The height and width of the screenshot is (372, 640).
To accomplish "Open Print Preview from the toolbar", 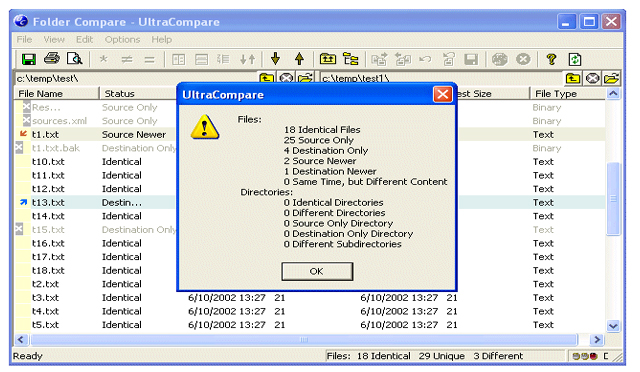I will tap(75, 59).
